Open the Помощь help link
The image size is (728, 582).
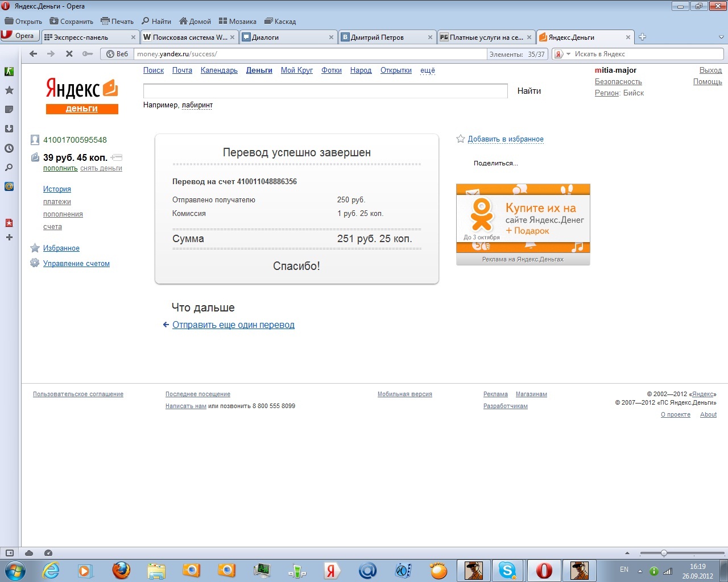pos(708,82)
